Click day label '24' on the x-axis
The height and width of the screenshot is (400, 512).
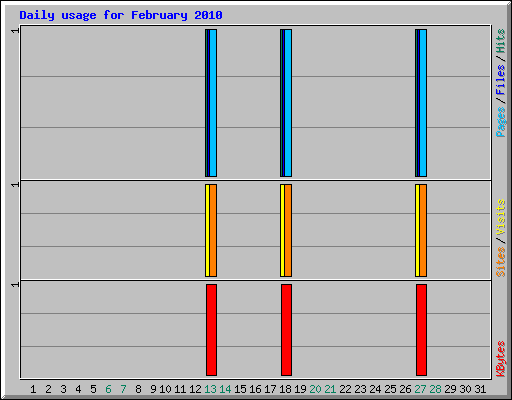pyautogui.click(x=375, y=389)
